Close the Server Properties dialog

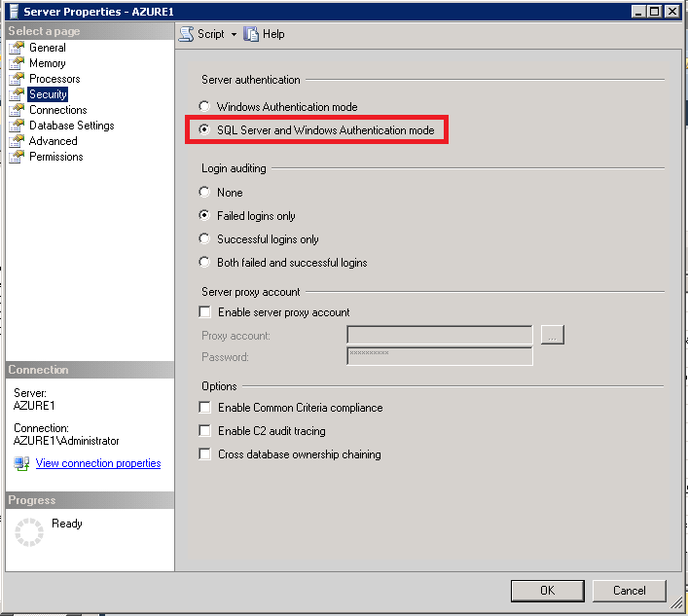(x=672, y=11)
